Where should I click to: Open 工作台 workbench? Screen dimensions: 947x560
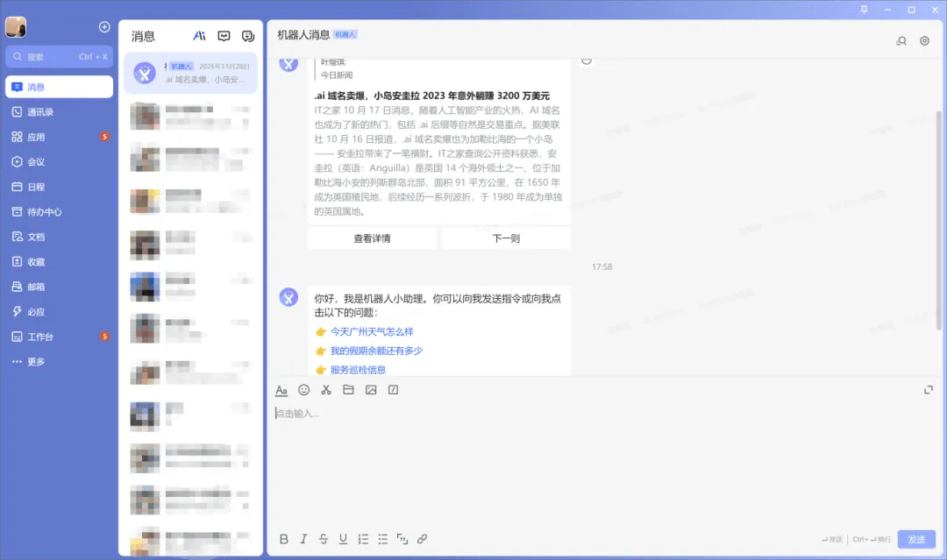60,337
